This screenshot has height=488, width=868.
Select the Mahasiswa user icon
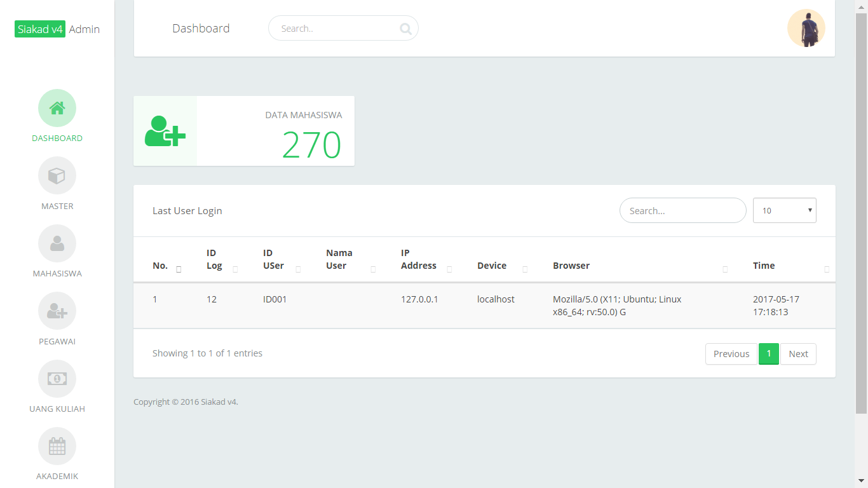pos(57,243)
